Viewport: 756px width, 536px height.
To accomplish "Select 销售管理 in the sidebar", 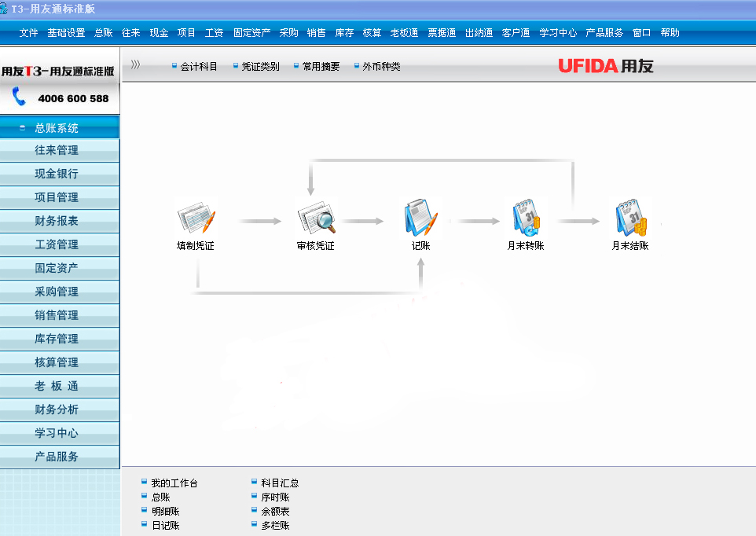I will pyautogui.click(x=60, y=316).
